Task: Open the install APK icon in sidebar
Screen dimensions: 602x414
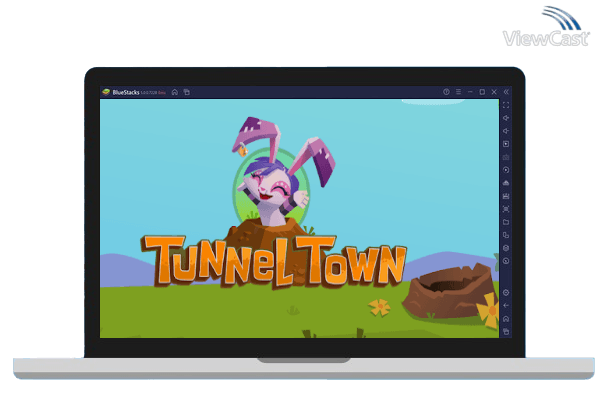Action: 506,183
